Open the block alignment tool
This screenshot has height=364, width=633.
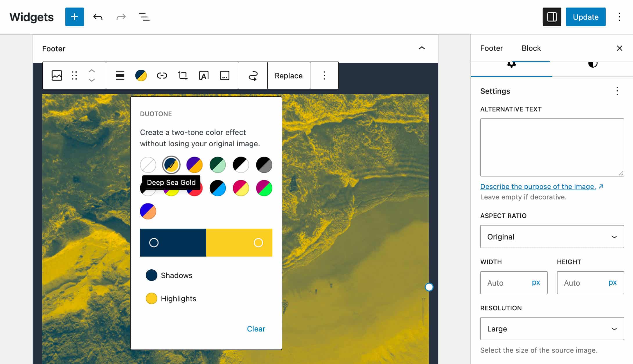[x=120, y=75]
